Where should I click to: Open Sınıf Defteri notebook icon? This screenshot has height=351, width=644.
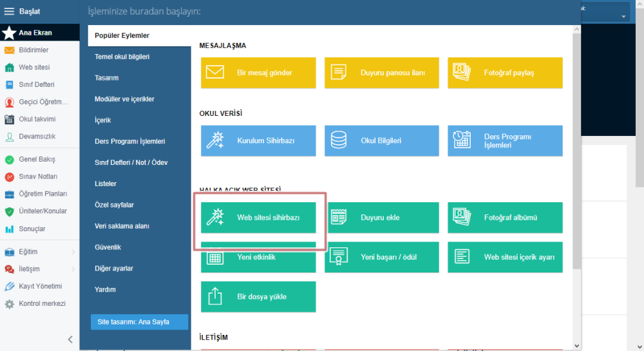(x=9, y=85)
